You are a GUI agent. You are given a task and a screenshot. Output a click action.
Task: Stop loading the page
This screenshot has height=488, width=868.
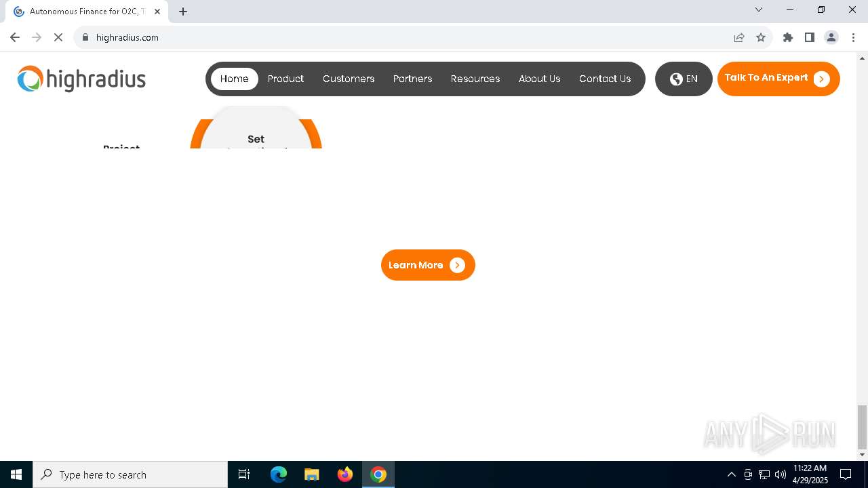coord(58,37)
